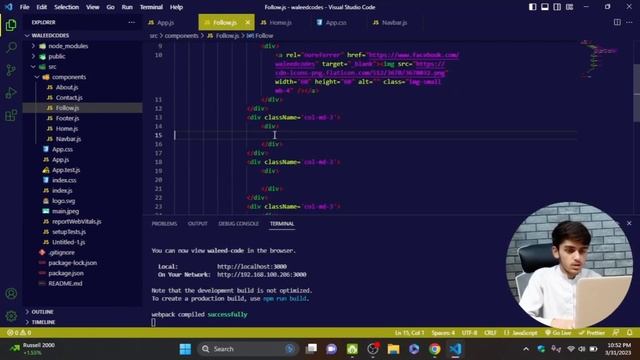Toggle primary side bar layout icon
The width and height of the screenshot is (640, 360).
point(532,7)
